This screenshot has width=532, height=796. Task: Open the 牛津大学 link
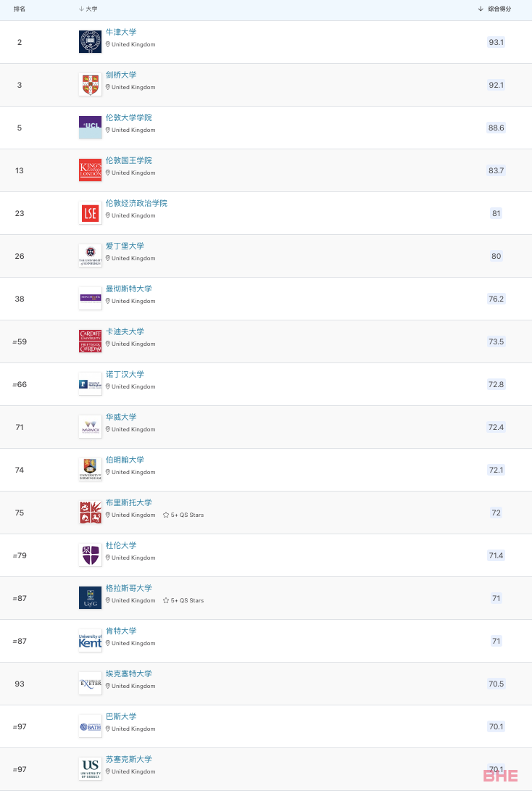click(121, 32)
